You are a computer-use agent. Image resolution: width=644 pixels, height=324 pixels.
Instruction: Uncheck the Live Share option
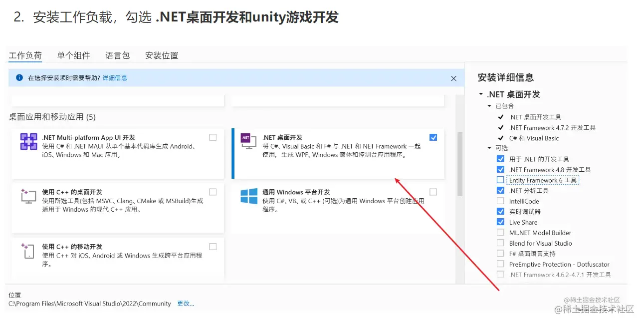coord(500,222)
